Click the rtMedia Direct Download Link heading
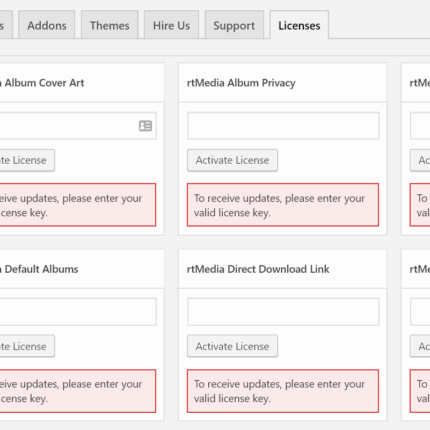Screen dimensions: 430x430 258,269
